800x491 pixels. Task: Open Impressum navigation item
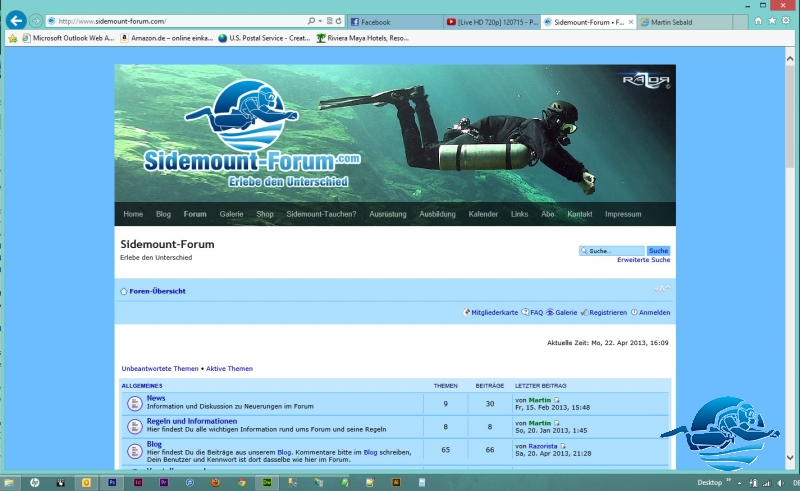(x=623, y=214)
